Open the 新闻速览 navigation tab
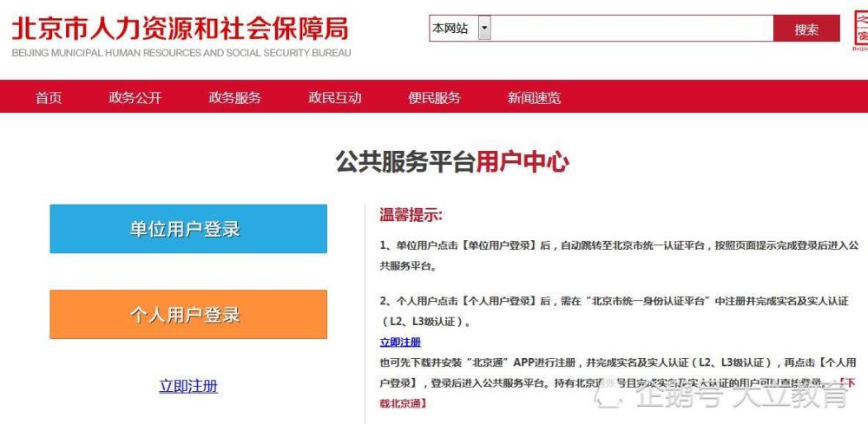Screen dimensions: 868x424 tap(534, 97)
